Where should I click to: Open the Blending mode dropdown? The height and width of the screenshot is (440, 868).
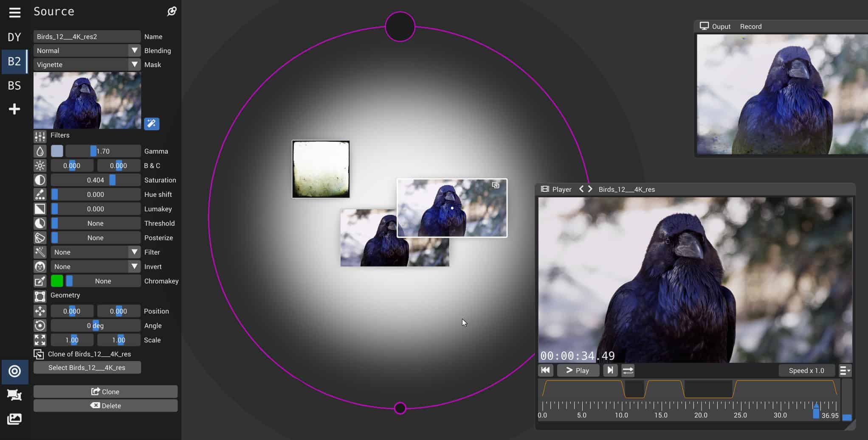point(87,50)
